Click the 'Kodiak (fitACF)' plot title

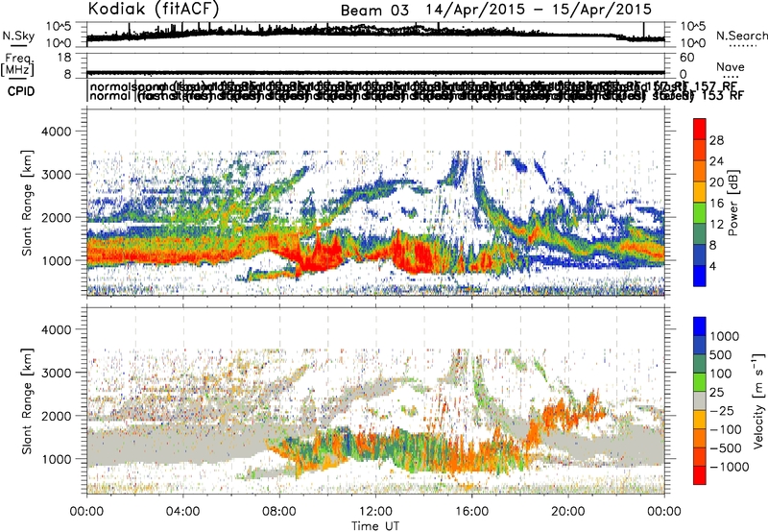[154, 9]
